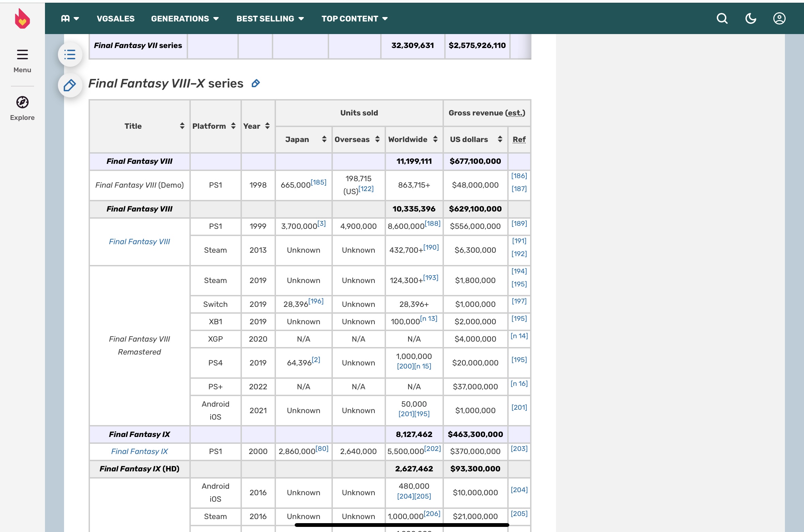
Task: Open citation [204] in Android iOS 2016 Ref cell
Action: pos(519,490)
